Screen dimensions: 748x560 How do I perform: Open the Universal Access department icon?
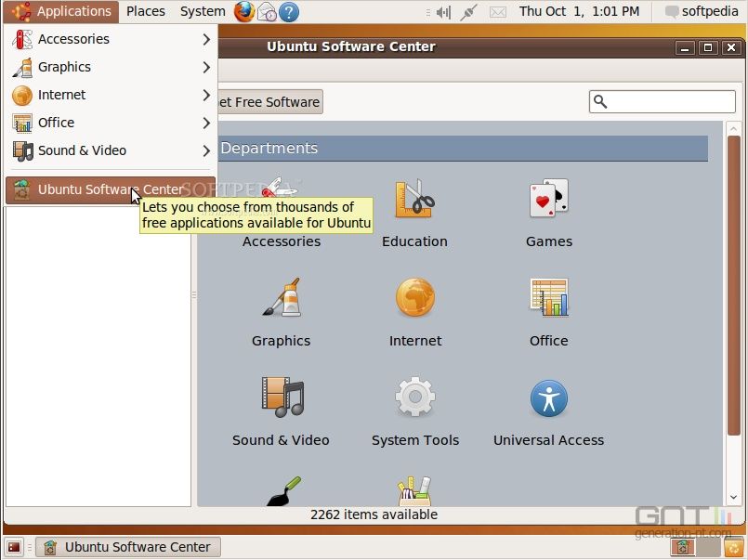pos(549,398)
